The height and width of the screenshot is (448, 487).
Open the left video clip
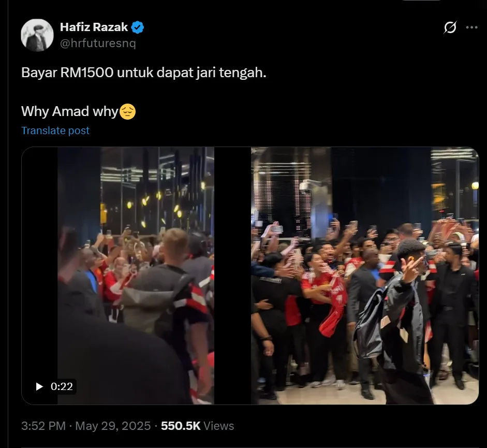point(136,274)
